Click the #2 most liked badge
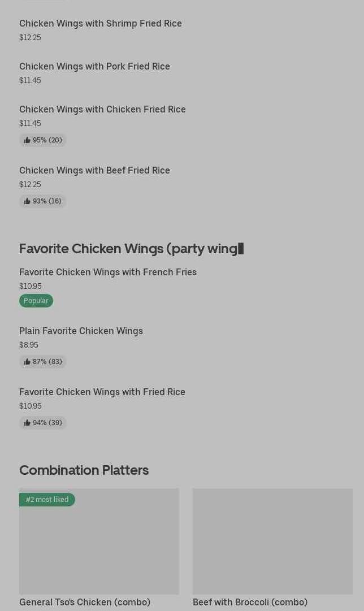Screen dimensions: 364x611 click(47, 500)
